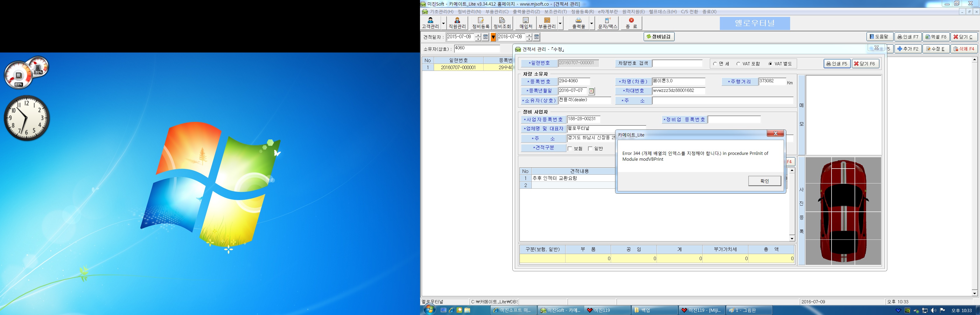Click the Action Center flag tray icon
The image size is (980, 315).
942,310
